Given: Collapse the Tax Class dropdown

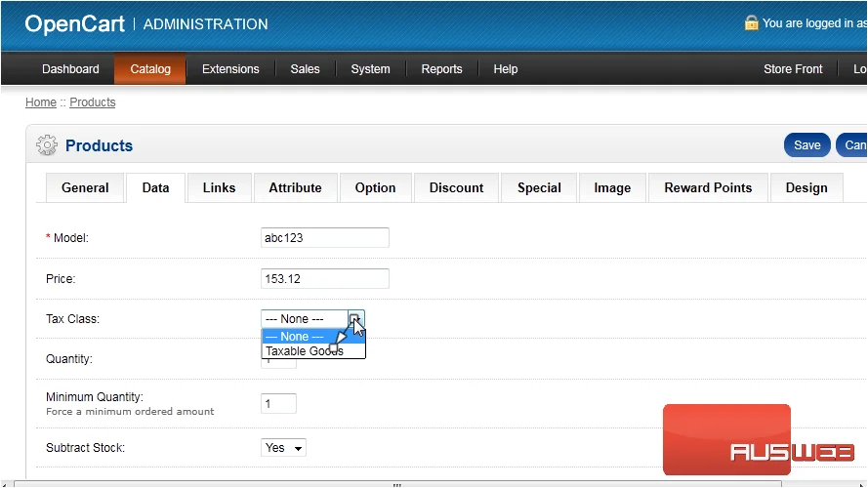Looking at the screenshot, I should (x=312, y=319).
